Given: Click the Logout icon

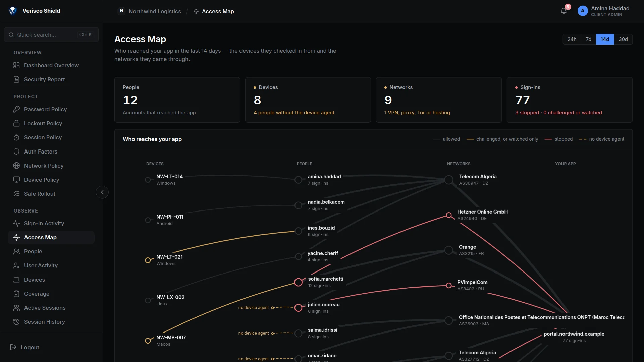Looking at the screenshot, I should (x=13, y=347).
